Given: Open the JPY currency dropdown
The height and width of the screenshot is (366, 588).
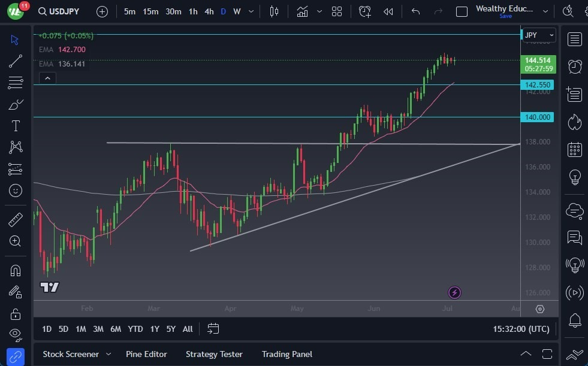Looking at the screenshot, I should 538,35.
